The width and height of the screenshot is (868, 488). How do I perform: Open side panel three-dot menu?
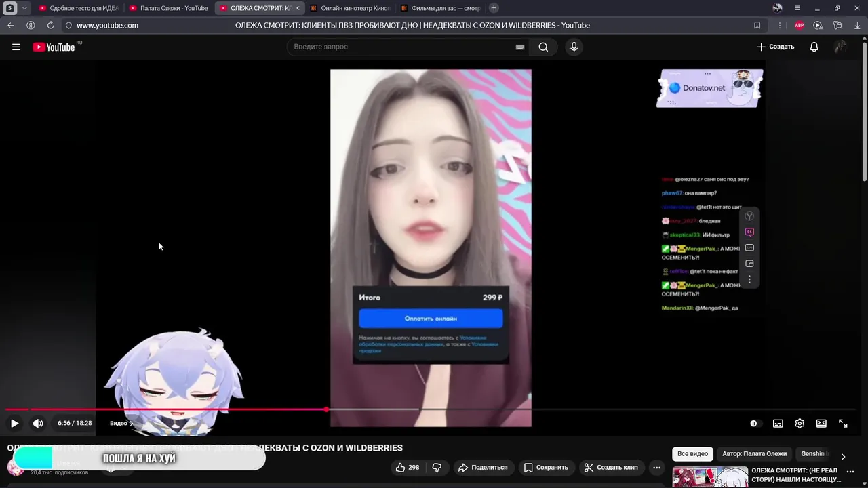(749, 279)
